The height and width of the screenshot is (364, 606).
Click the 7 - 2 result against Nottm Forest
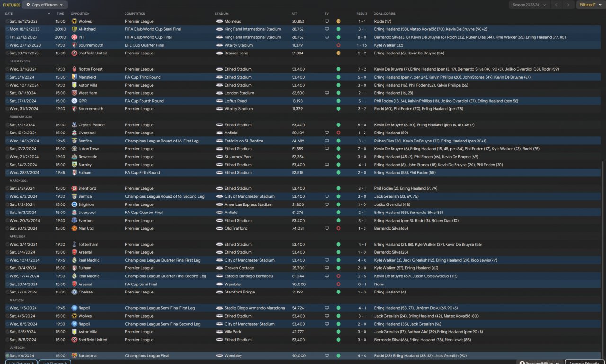click(x=362, y=69)
